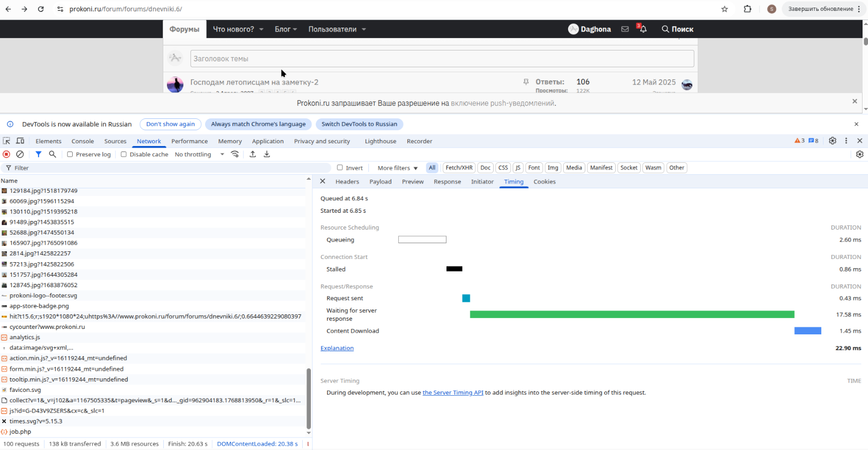
Task: Open the inspect element picker
Action: [x=7, y=141]
